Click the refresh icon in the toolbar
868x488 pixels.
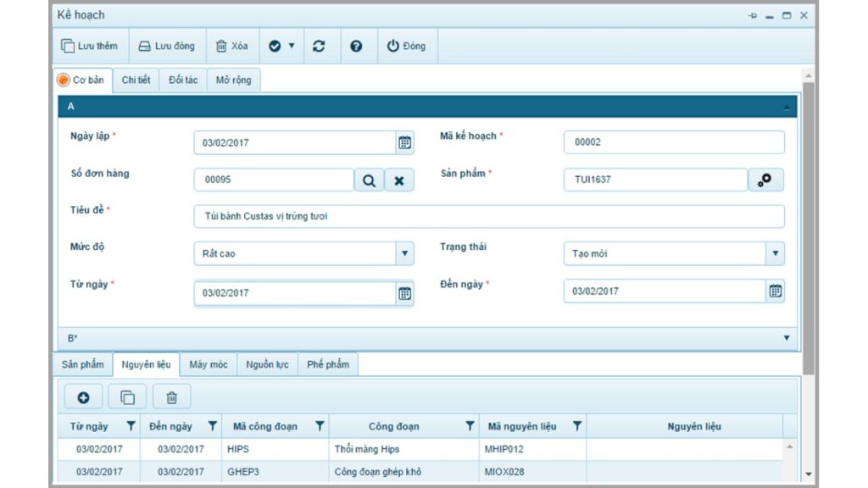319,46
